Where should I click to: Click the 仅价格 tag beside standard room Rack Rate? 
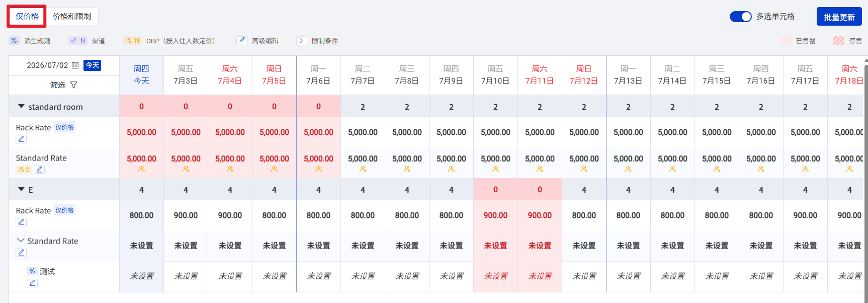64,127
